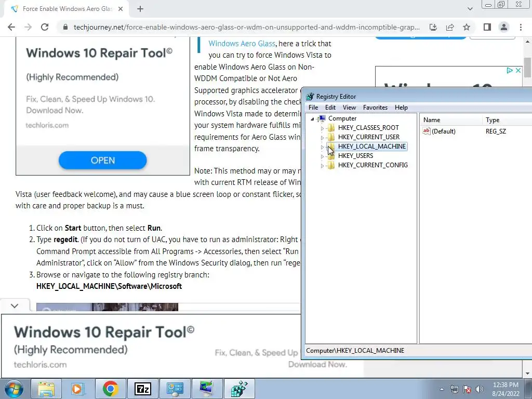Collapse the bottom ad with chevron button
The width and height of the screenshot is (532, 399).
pyautogui.click(x=15, y=305)
